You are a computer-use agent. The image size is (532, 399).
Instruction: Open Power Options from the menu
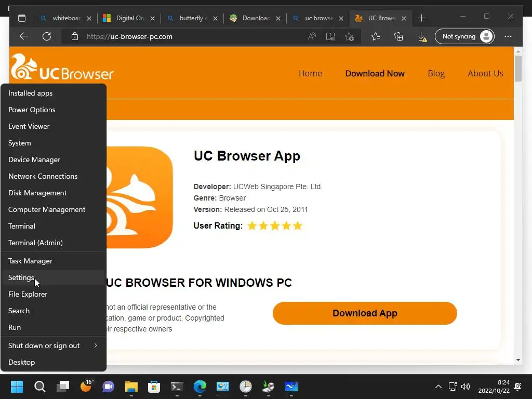point(54,110)
